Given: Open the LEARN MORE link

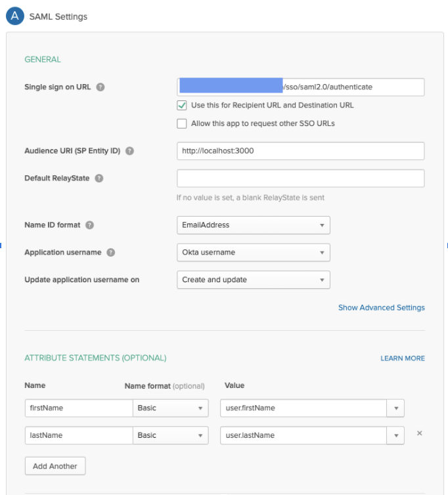Looking at the screenshot, I should click(402, 358).
